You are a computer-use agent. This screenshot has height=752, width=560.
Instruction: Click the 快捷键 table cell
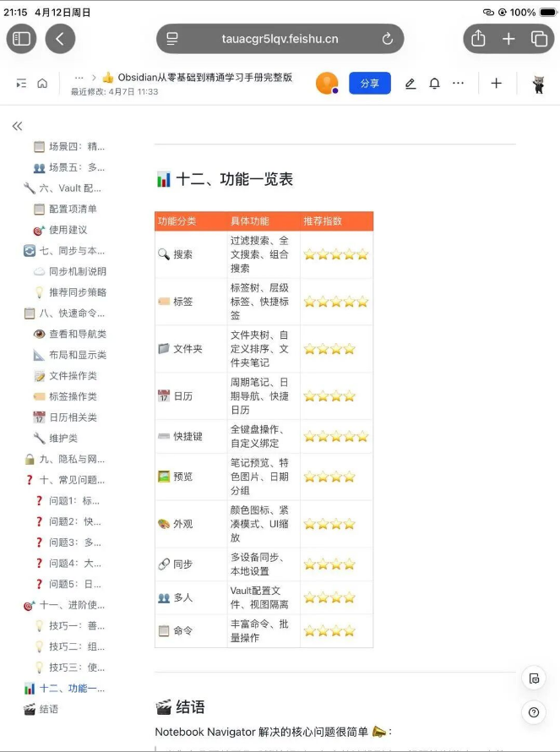[191, 437]
